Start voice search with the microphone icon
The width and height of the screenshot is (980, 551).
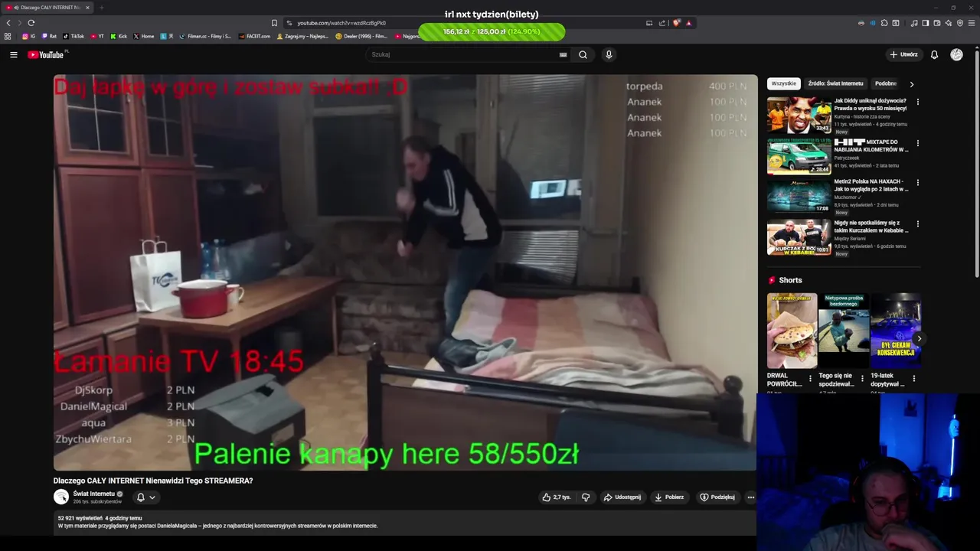(x=609, y=54)
